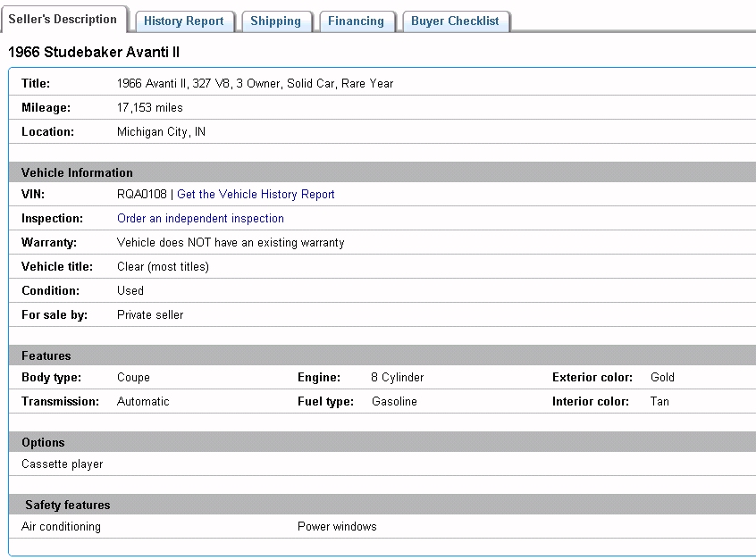Click the Condition: label
The height and width of the screenshot is (560, 756).
[x=50, y=290]
